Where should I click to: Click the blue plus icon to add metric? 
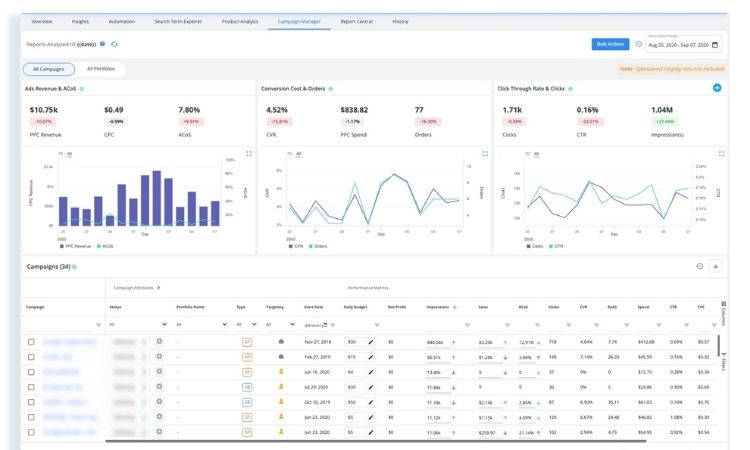tap(717, 89)
